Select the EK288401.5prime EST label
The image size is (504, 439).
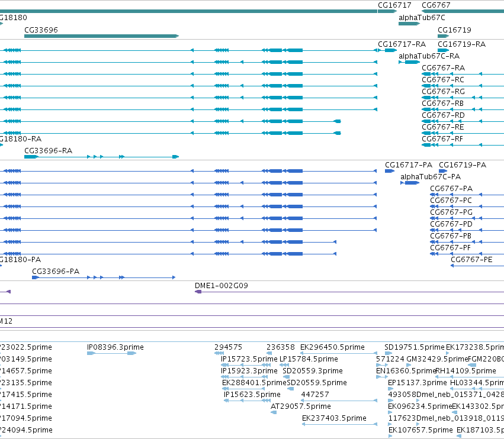click(254, 383)
